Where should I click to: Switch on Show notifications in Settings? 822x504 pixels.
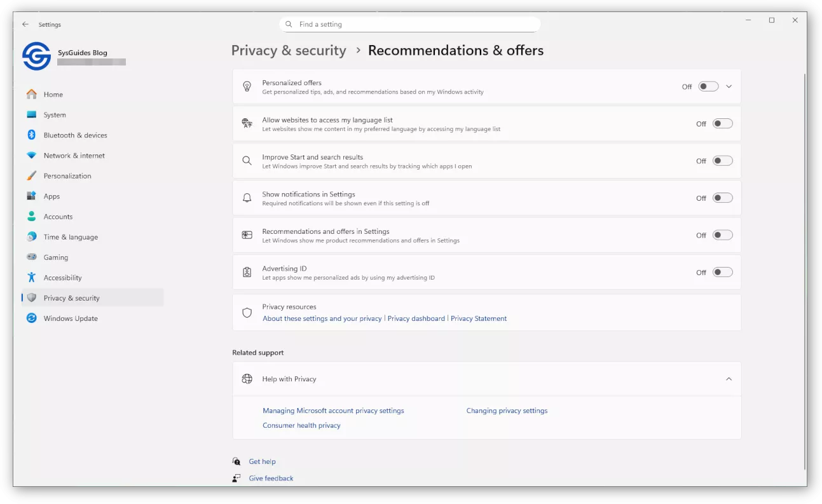(x=722, y=198)
